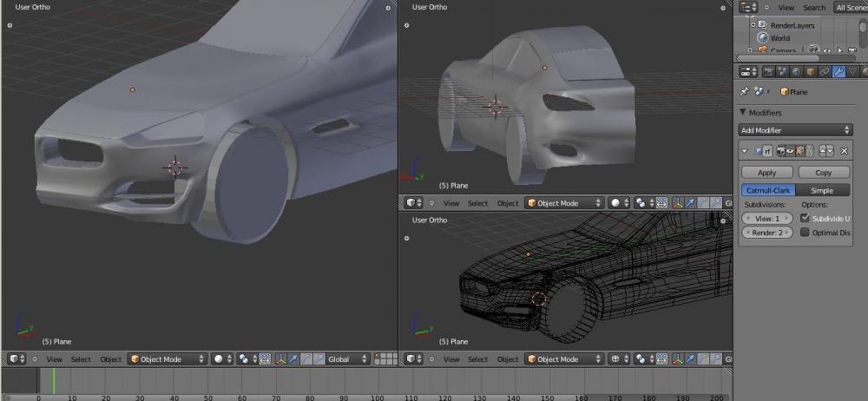Switch subdivision type to Simple

click(822, 190)
